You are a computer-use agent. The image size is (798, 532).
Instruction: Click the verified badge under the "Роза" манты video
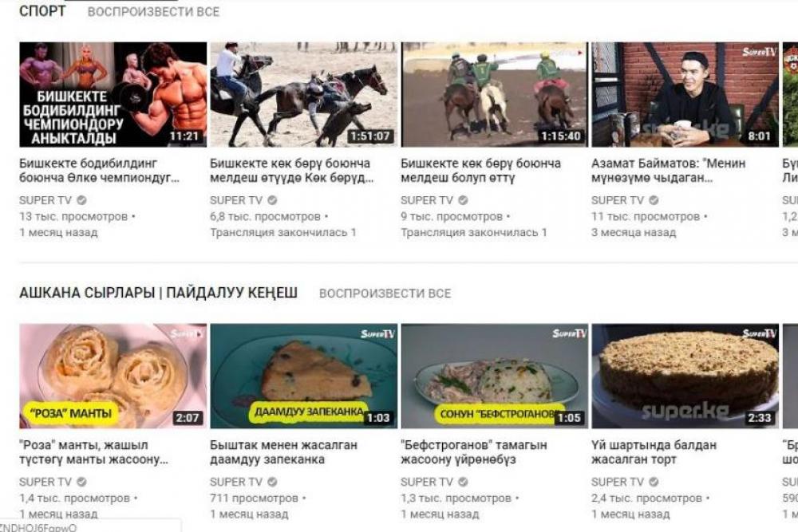point(81,482)
